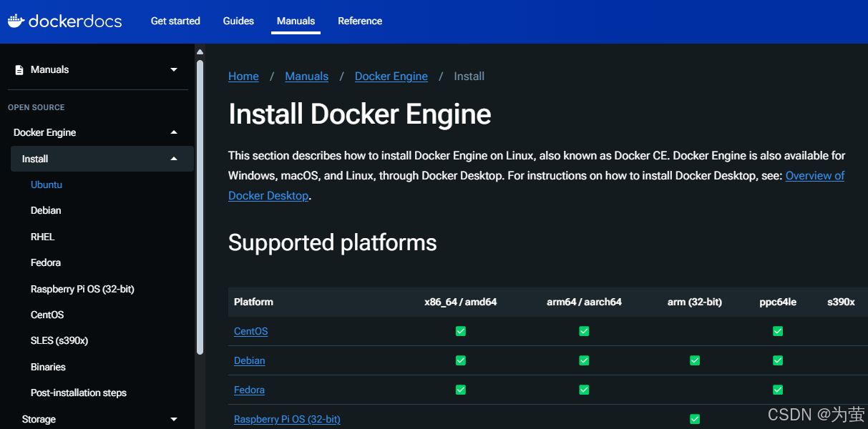Click the arm64 / aarch64 column header
This screenshot has width=868, height=429.
tap(584, 302)
